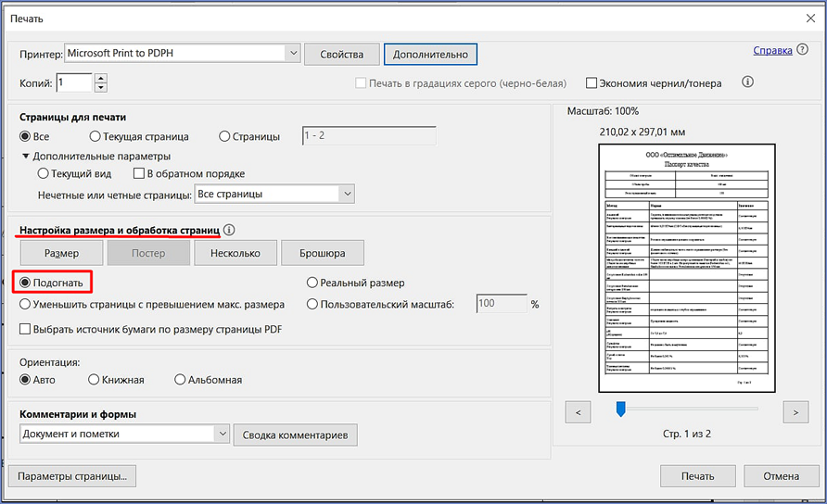The width and height of the screenshot is (827, 504).
Task: Click the custom scale percent field
Action: (x=502, y=304)
